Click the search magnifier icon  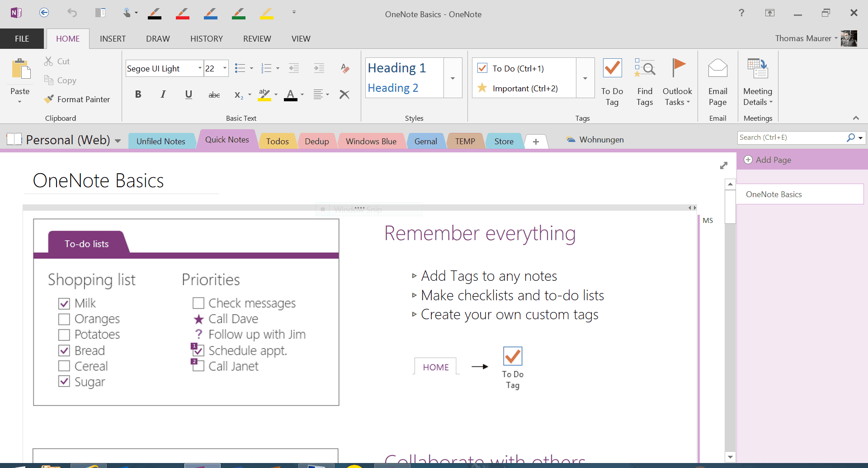(x=851, y=137)
